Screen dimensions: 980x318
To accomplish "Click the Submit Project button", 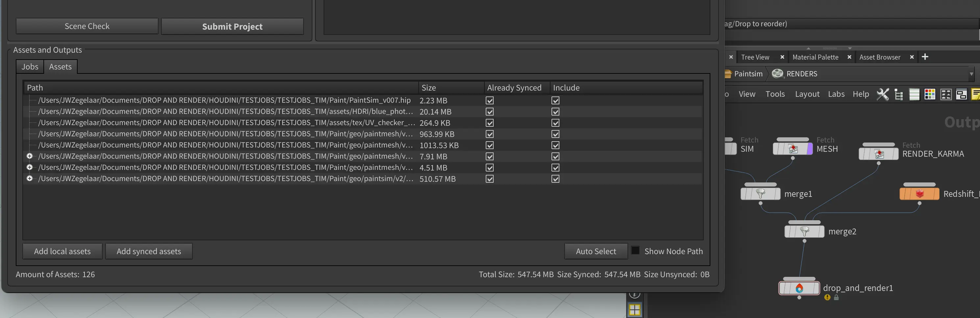I will tap(232, 26).
